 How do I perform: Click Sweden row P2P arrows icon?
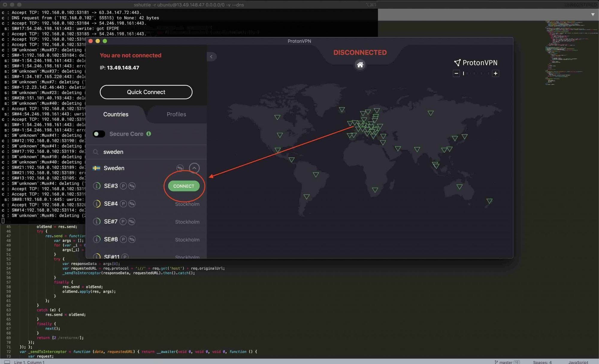(180, 168)
